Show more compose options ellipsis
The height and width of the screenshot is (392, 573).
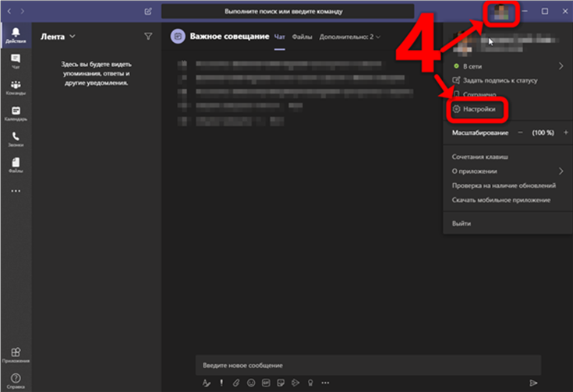point(325,383)
